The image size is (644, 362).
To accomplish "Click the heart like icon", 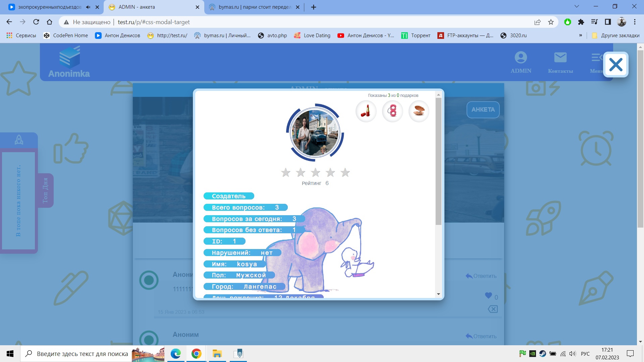I will [x=488, y=296].
